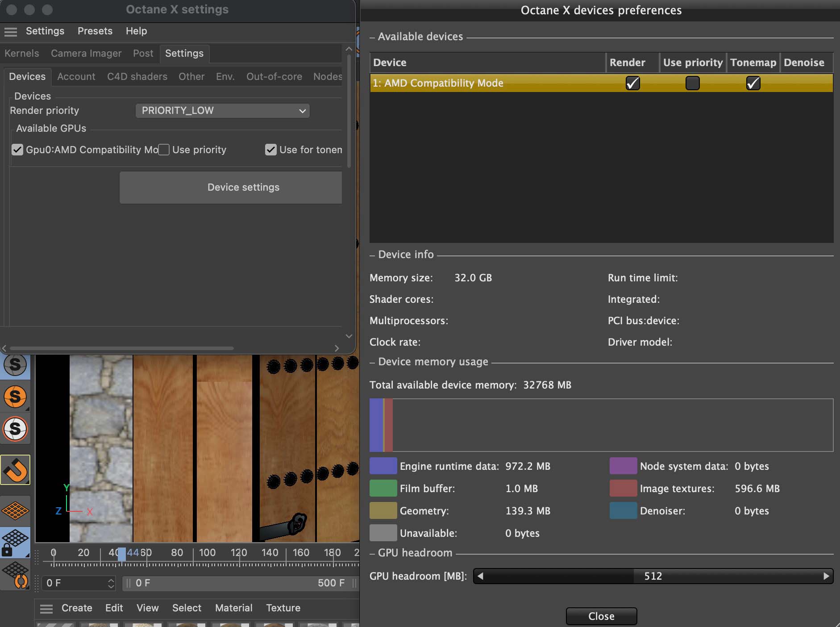Toggle Use for tonemap checkbox

pyautogui.click(x=270, y=150)
